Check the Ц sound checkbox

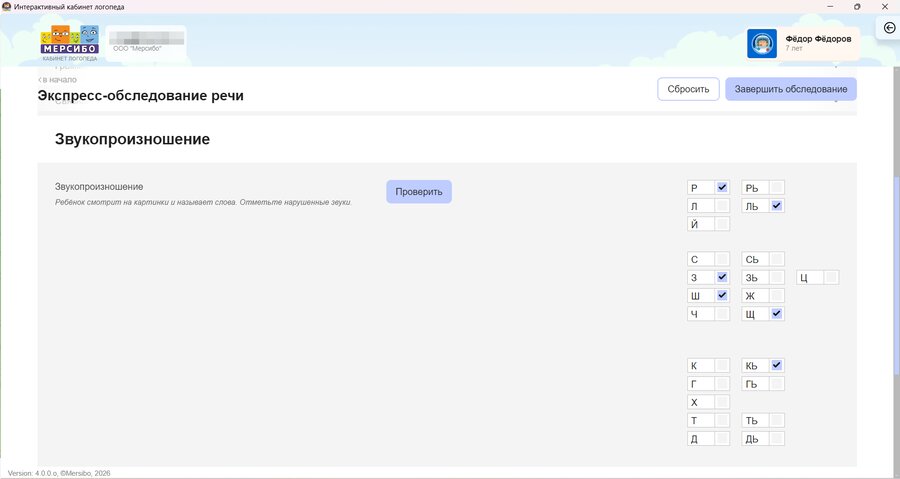831,277
